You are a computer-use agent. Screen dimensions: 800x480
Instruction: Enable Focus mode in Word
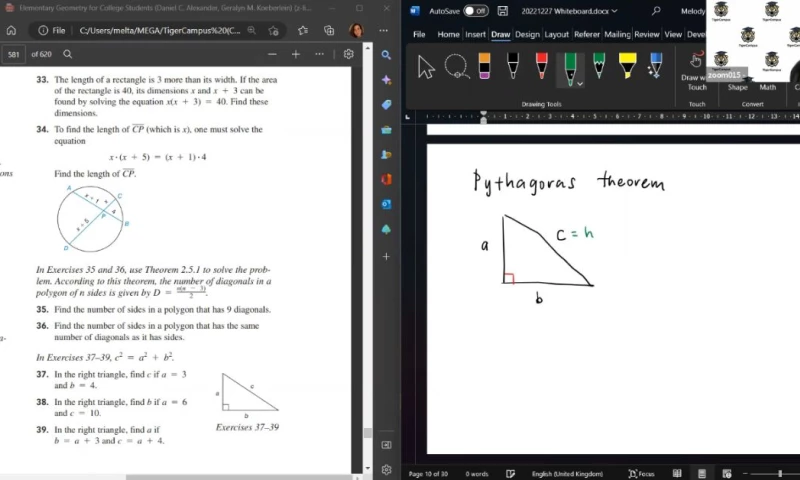pos(641,474)
